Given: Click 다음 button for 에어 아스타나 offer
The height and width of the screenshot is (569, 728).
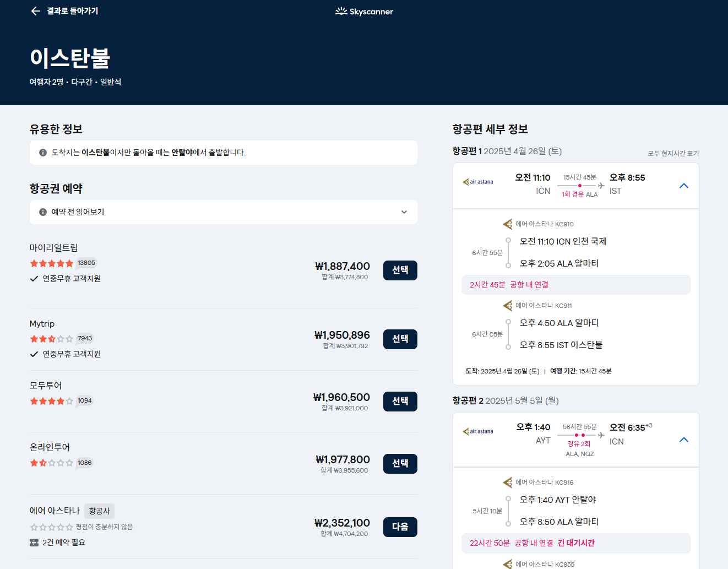Looking at the screenshot, I should pos(400,527).
